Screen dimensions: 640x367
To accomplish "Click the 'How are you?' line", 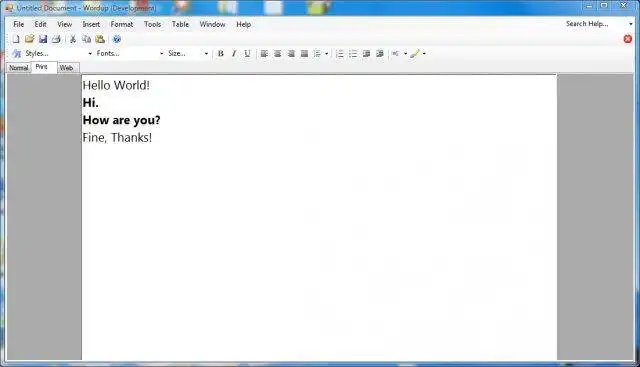I will coord(122,120).
